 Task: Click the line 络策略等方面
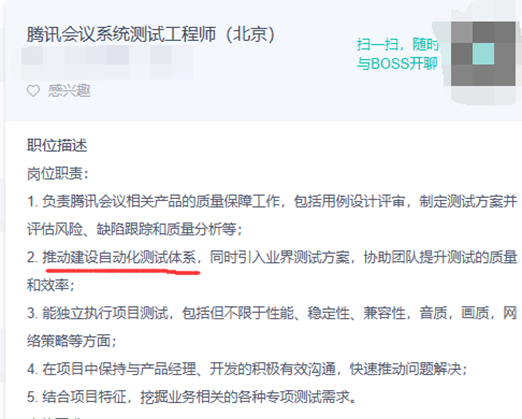point(71,341)
